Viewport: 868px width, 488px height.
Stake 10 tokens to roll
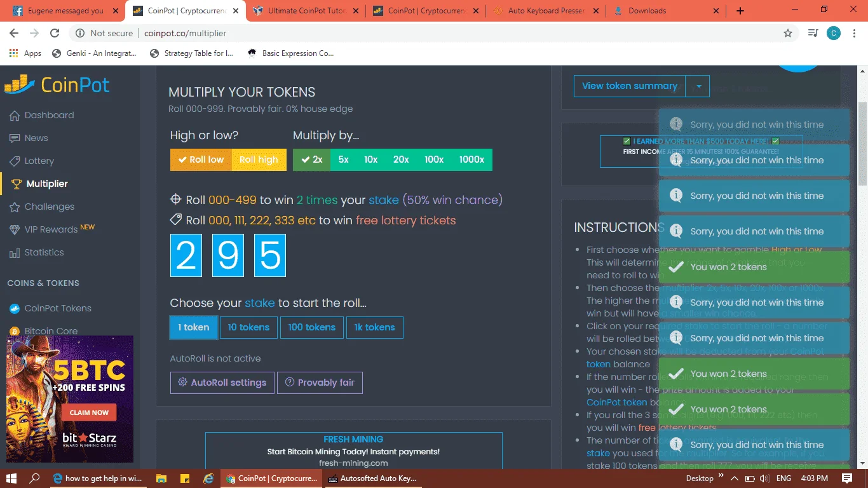[x=248, y=327]
